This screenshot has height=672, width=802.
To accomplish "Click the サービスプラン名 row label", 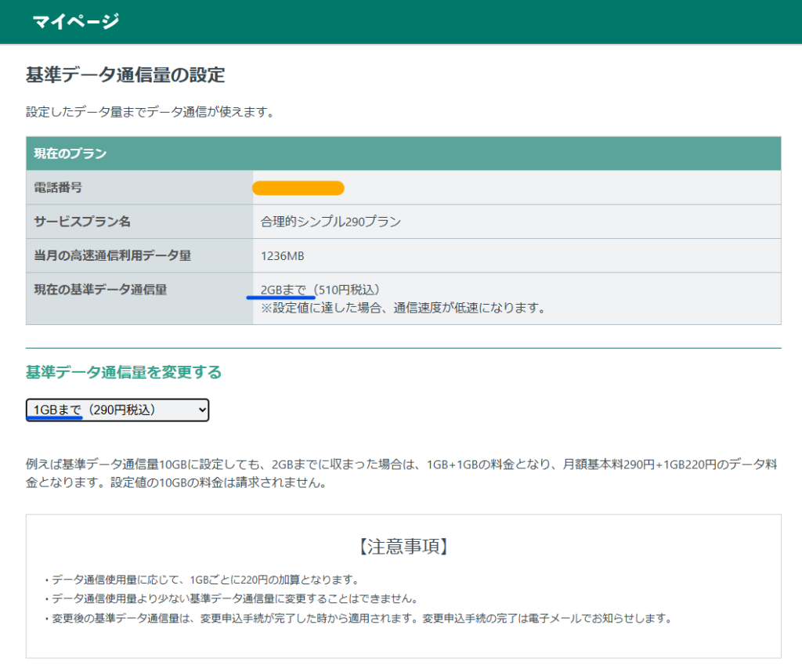I will pyautogui.click(x=82, y=222).
